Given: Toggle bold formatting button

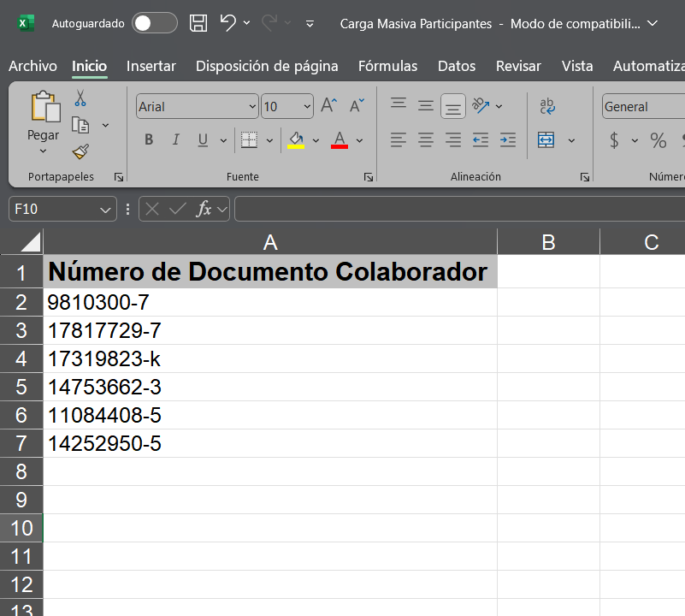Looking at the screenshot, I should click(149, 140).
